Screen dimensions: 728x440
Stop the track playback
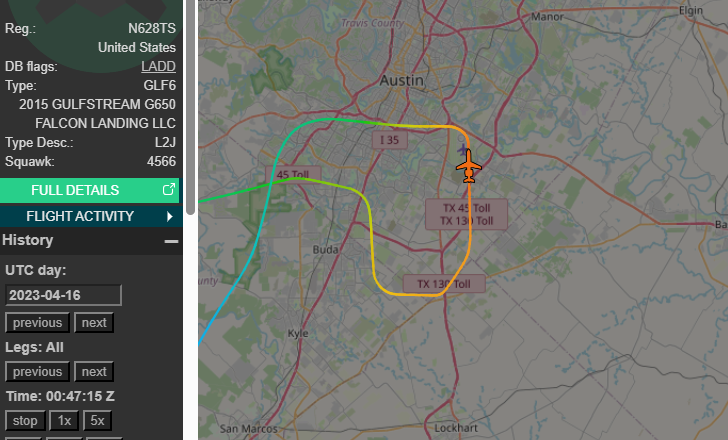pos(25,421)
